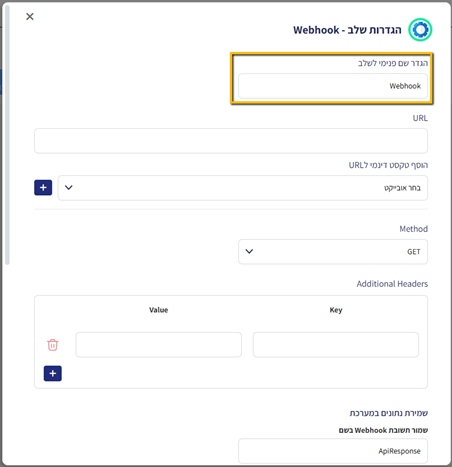The height and width of the screenshot is (467, 452).
Task: Open the Method dropdown showing GET
Action: click(333, 252)
